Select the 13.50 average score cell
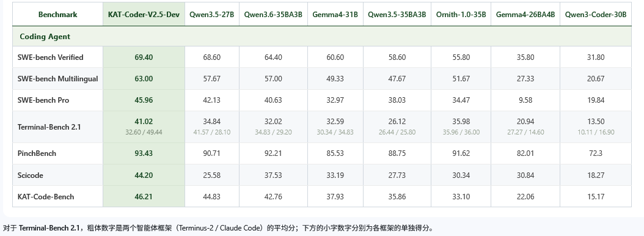 [x=596, y=121]
